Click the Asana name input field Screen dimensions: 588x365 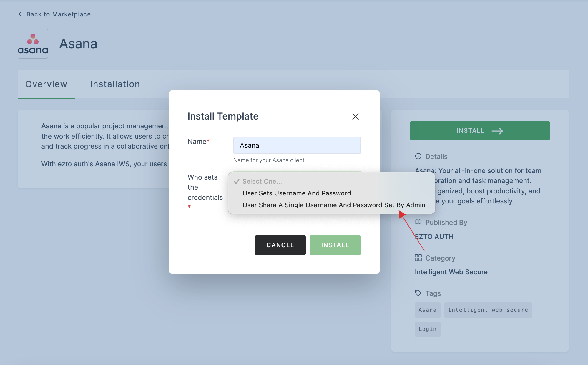[x=297, y=145]
